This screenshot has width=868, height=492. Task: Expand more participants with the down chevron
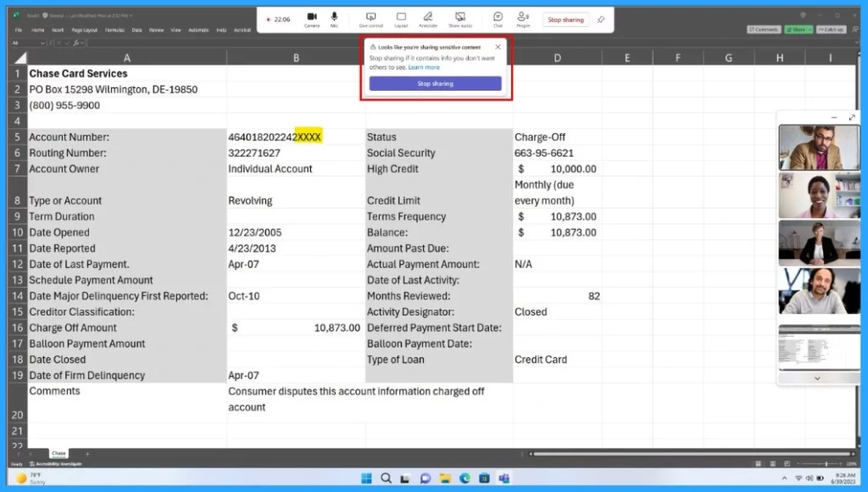pyautogui.click(x=817, y=378)
